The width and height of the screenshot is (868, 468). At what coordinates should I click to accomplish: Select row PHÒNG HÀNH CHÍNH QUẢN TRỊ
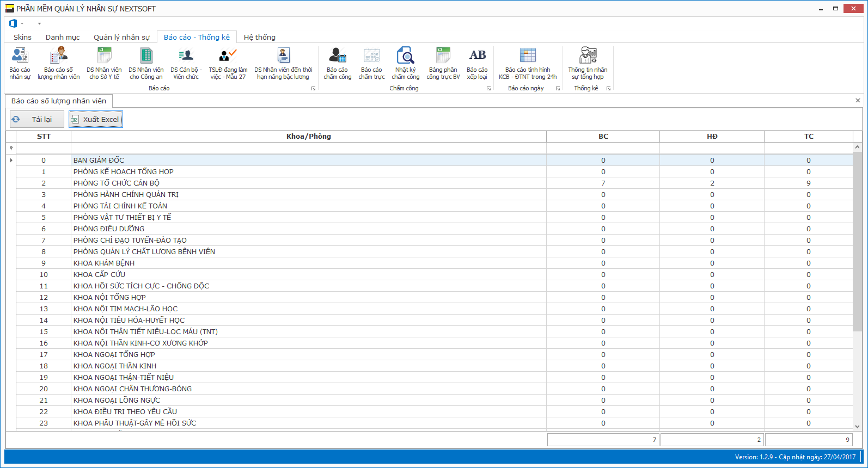click(435, 194)
